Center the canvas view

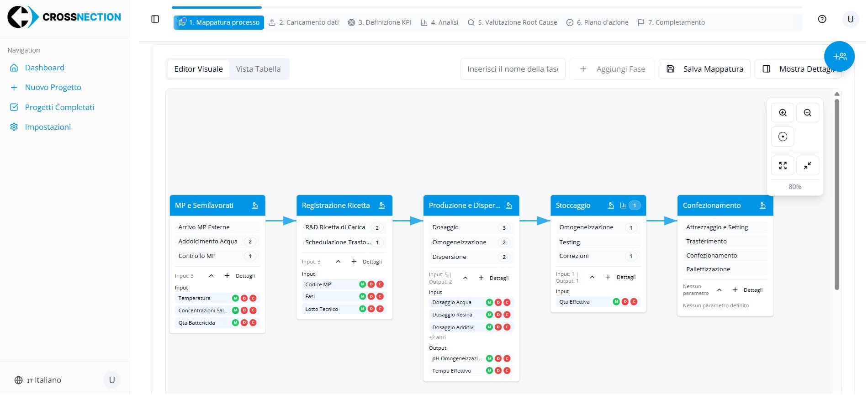click(x=783, y=137)
